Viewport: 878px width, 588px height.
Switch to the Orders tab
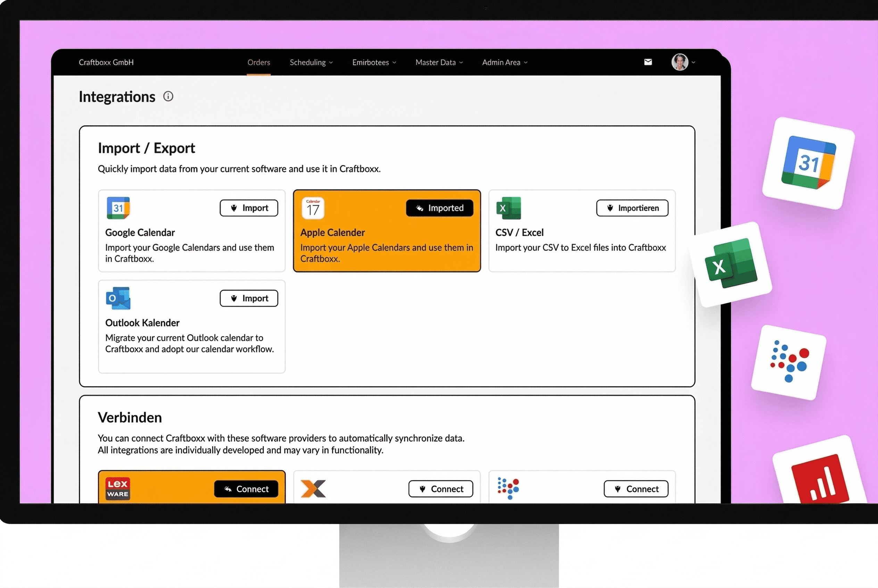258,62
